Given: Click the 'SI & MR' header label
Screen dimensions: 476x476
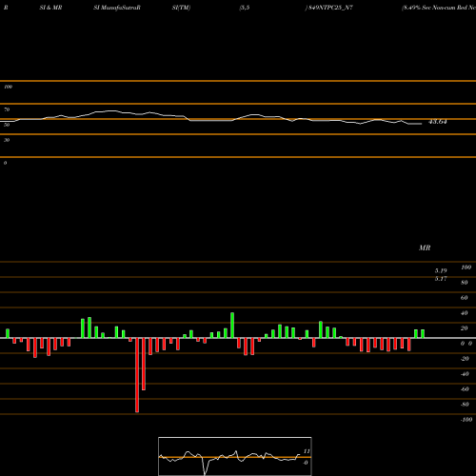Looking at the screenshot, I should pyautogui.click(x=50, y=8).
